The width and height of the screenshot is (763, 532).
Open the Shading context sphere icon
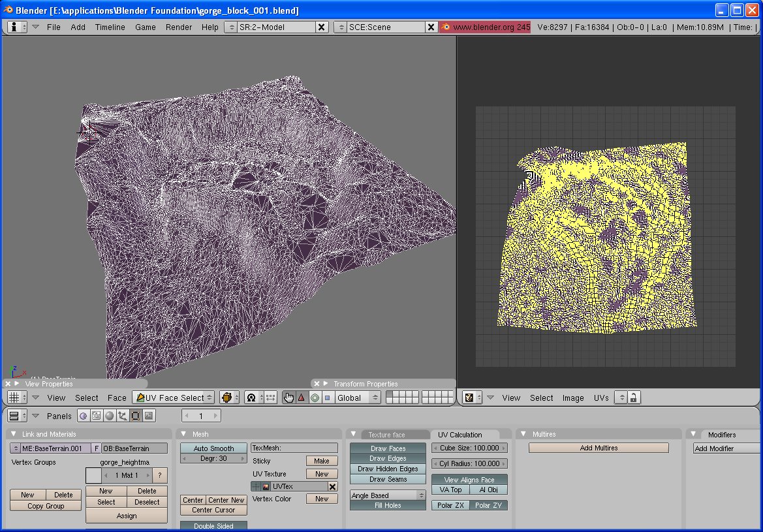click(x=110, y=416)
